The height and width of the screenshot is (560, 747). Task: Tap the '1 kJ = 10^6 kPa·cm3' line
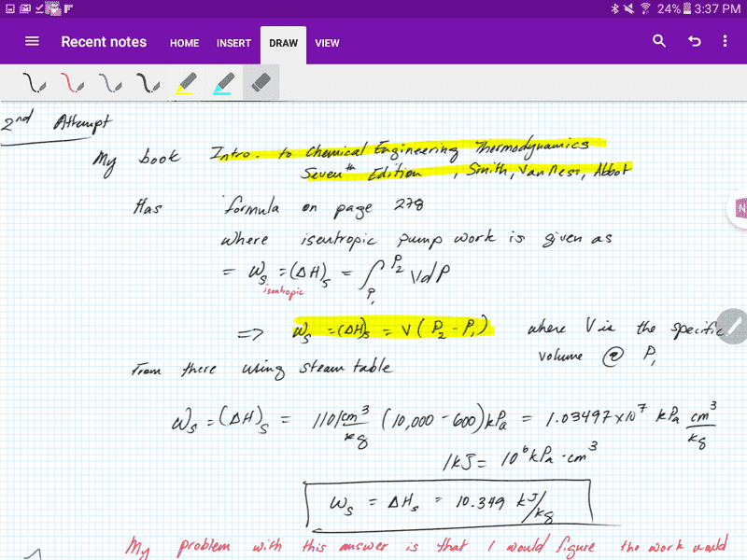[x=520, y=456]
